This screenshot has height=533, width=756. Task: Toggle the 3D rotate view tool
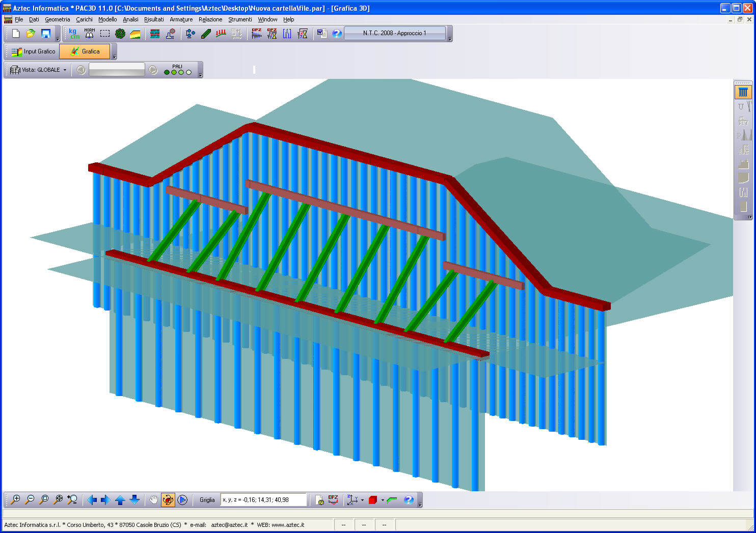[x=168, y=499]
